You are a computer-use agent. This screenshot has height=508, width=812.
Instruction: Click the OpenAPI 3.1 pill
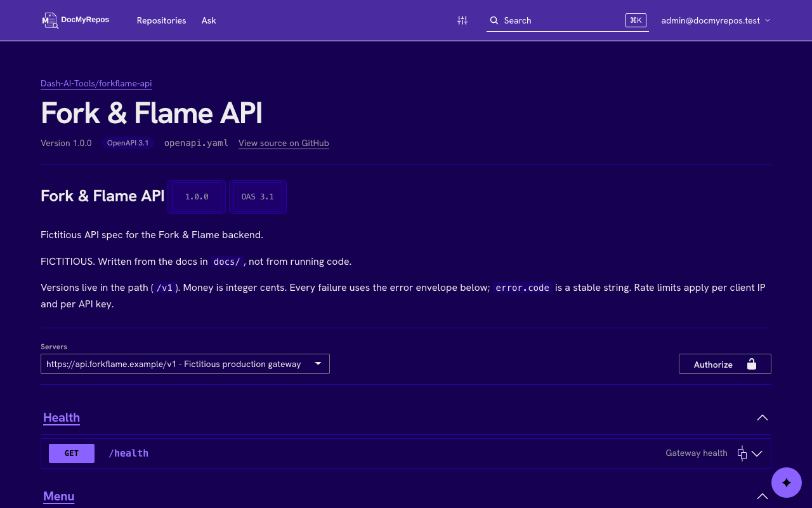(128, 143)
